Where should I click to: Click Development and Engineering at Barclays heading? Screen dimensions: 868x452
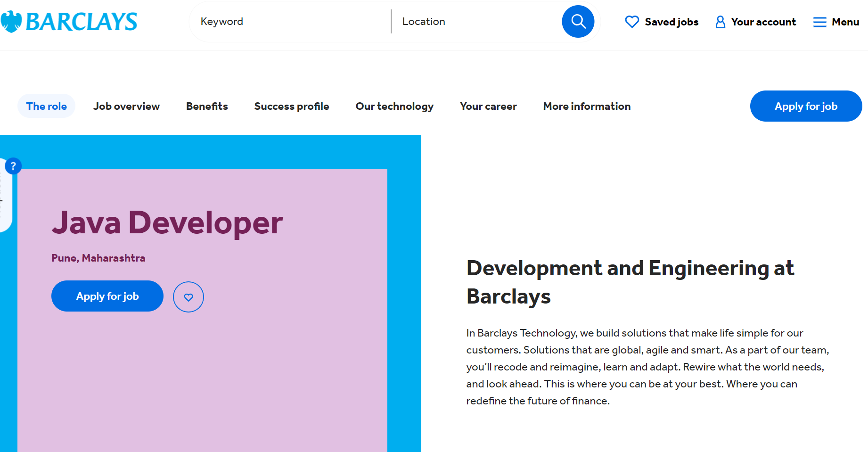click(630, 282)
